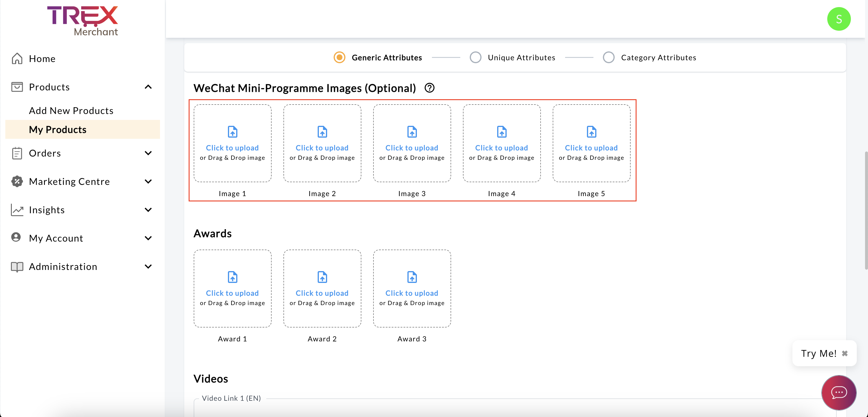Click 'Click to upload' link for Image 3
The image size is (868, 417).
pos(412,148)
